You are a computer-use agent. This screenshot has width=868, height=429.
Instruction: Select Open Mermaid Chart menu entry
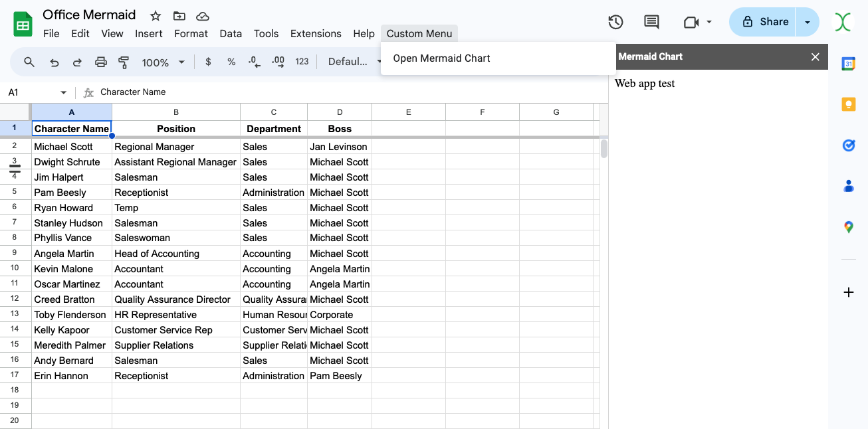point(441,58)
